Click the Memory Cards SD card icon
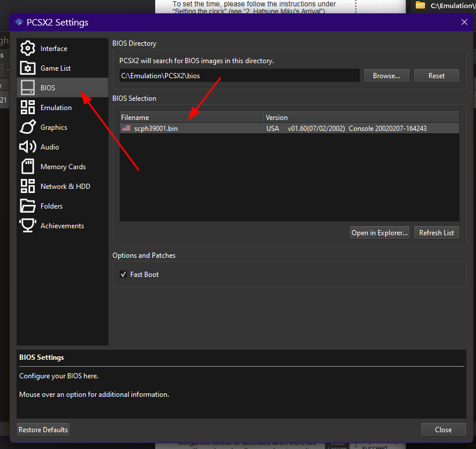 [x=28, y=166]
